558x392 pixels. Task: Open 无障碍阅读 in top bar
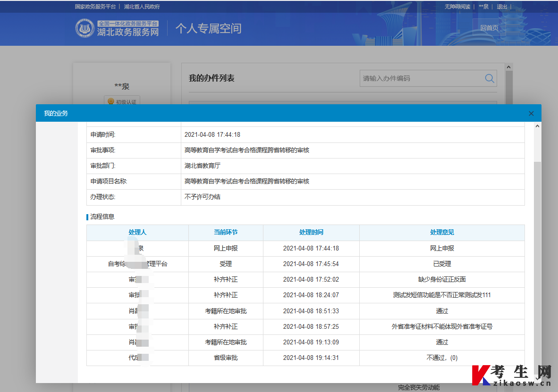(x=457, y=7)
